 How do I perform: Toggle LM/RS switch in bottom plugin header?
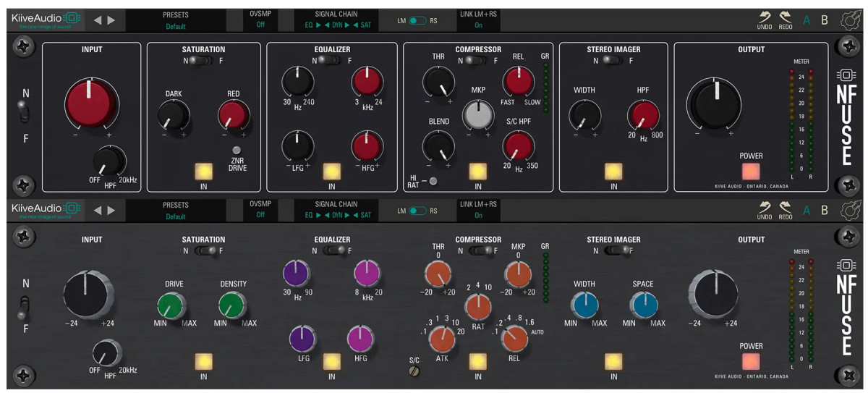click(x=417, y=211)
